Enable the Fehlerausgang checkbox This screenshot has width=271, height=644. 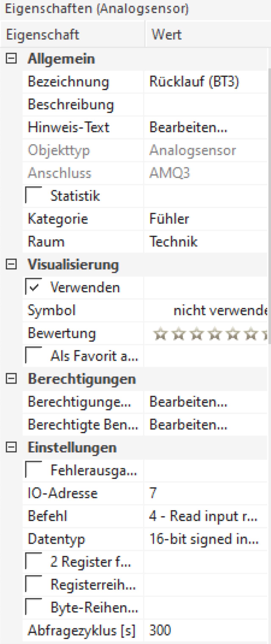tap(33, 470)
